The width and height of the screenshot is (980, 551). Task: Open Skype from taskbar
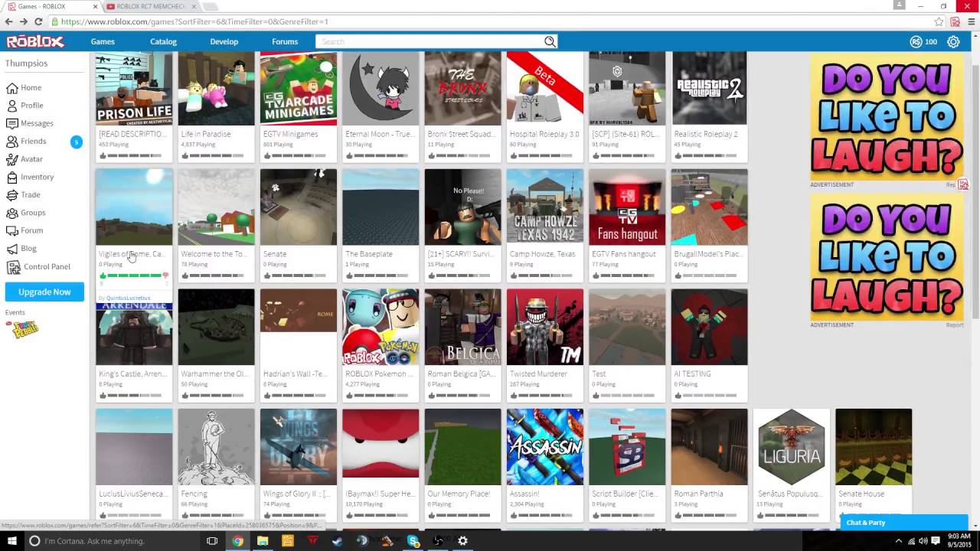click(413, 540)
